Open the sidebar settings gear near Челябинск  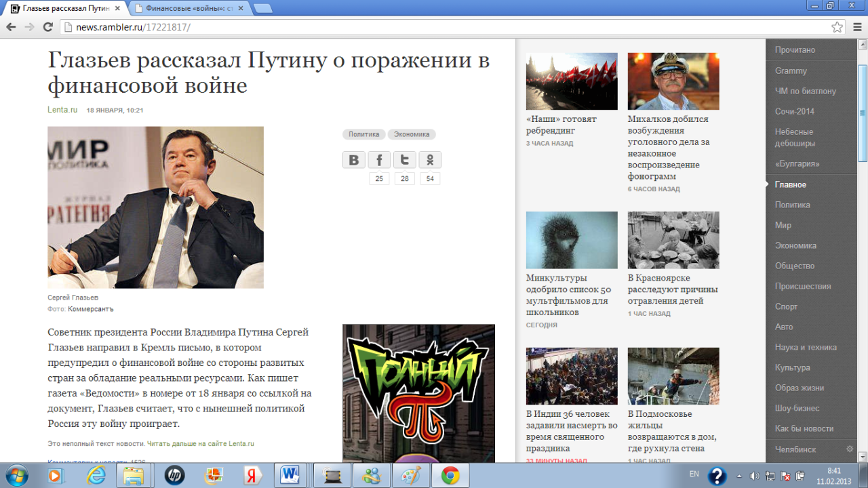850,449
